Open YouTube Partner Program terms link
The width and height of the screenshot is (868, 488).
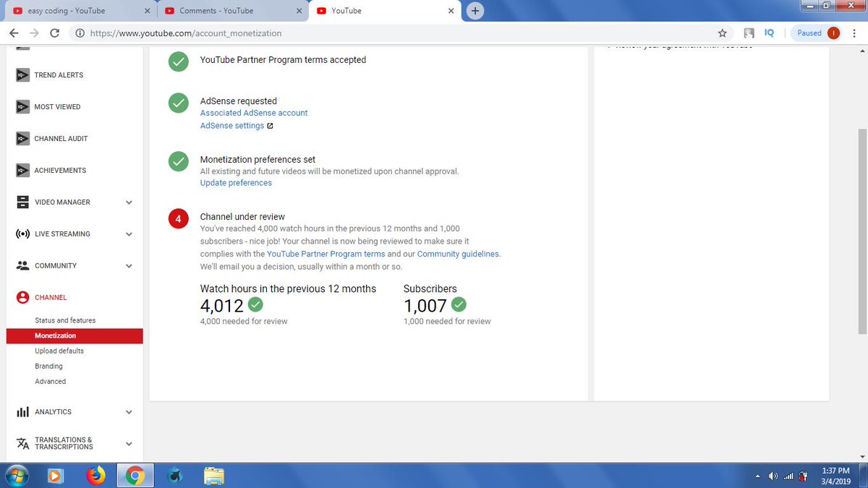[x=326, y=254]
